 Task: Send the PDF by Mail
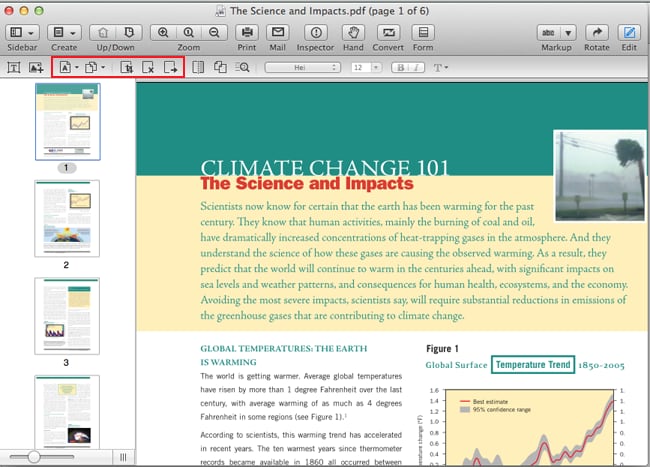(x=278, y=32)
